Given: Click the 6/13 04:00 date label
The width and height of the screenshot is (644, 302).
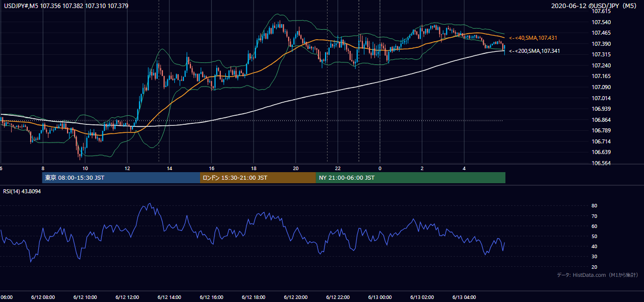Looking at the screenshot, I should (464, 297).
